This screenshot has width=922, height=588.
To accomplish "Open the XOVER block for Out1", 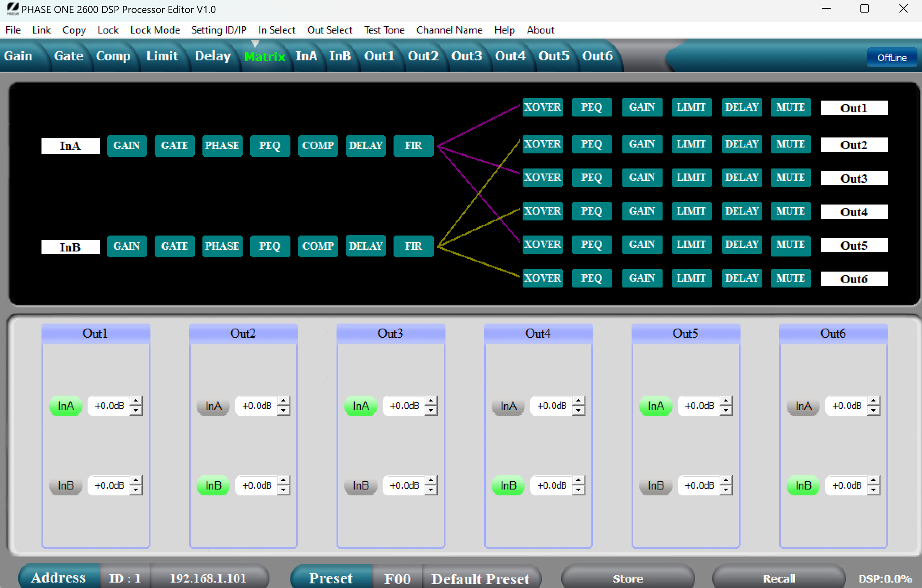I will click(x=542, y=107).
